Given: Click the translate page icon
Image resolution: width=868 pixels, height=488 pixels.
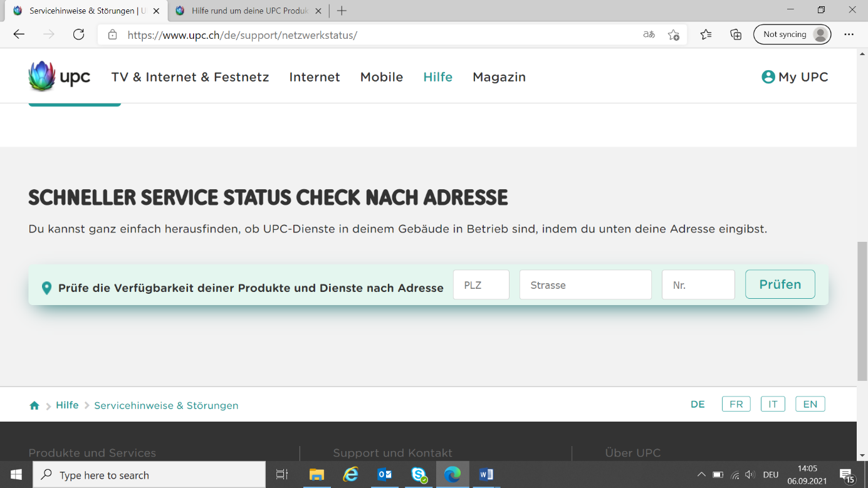Looking at the screenshot, I should [x=649, y=34].
